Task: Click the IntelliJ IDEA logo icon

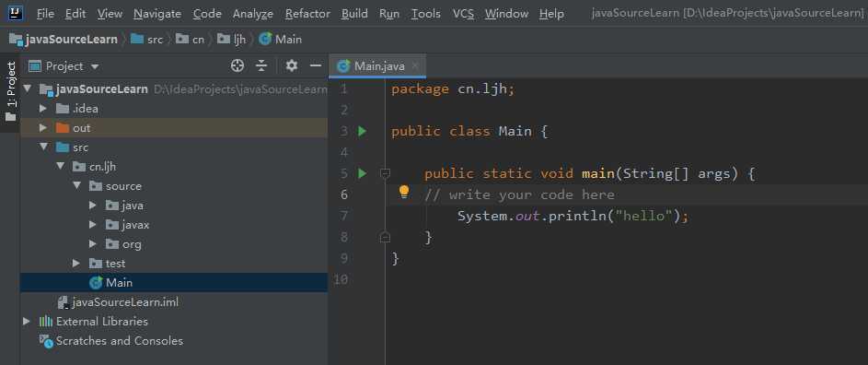Action: point(15,13)
